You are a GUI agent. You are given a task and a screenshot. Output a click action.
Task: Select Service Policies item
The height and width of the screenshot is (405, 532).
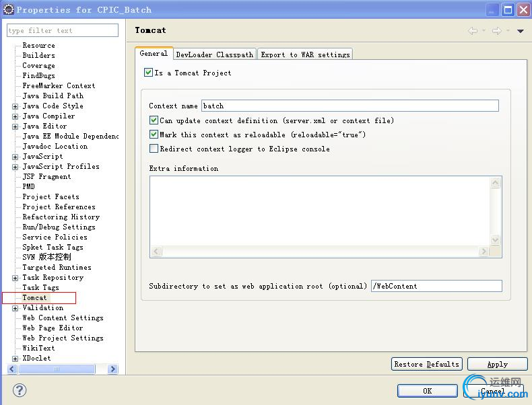point(55,237)
